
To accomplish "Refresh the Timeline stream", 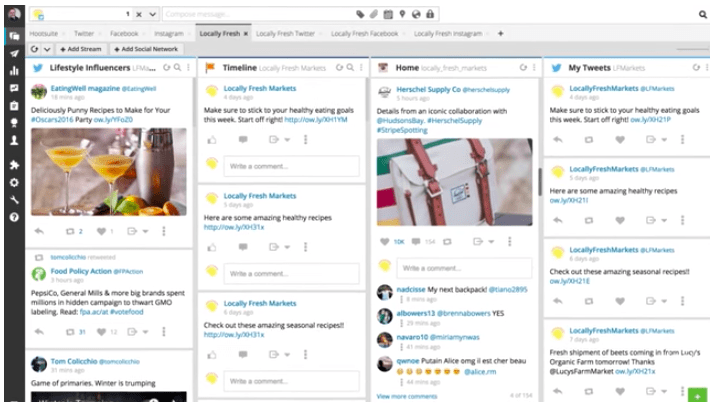I will 341,68.
